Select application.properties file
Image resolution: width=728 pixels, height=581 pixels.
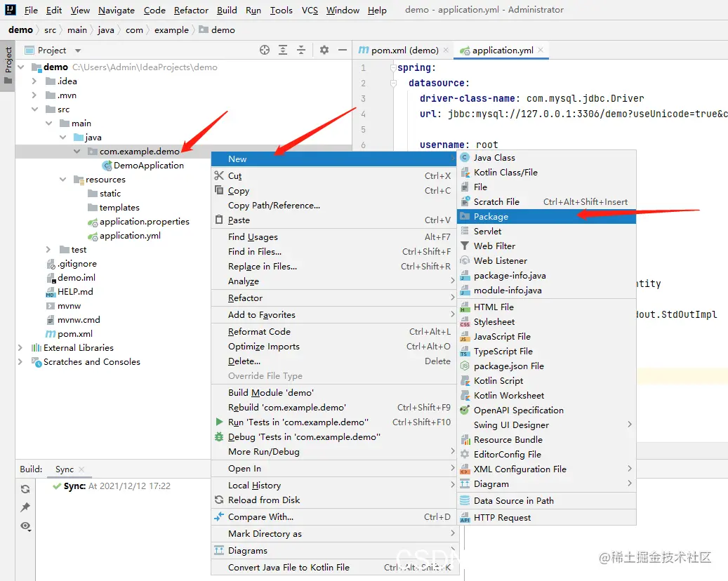point(145,222)
